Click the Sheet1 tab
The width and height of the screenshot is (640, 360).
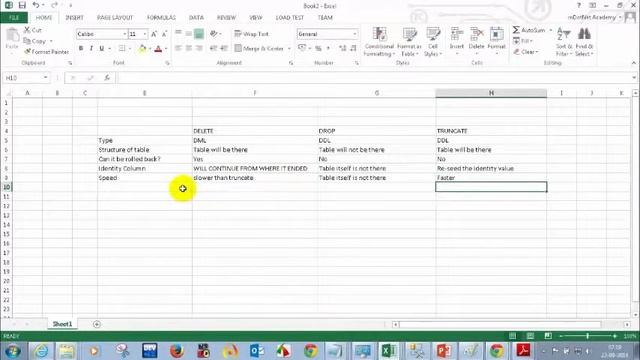tap(62, 324)
